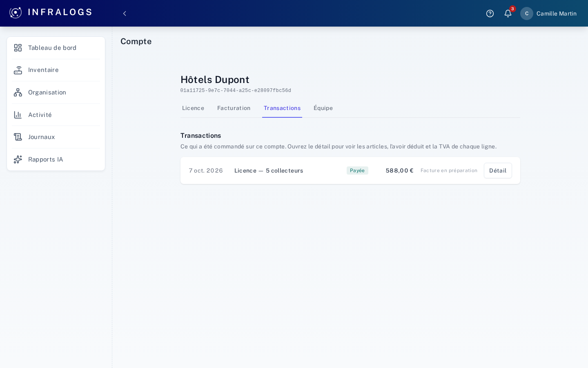Click the Infralogs logo icon
This screenshot has width=588, height=368.
(16, 13)
